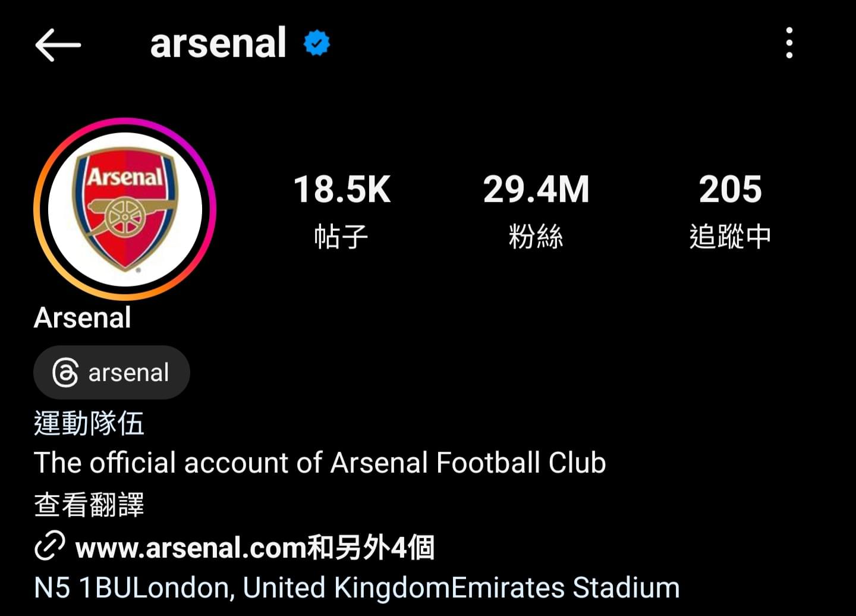856x616 pixels.
Task: Open the Emirates Stadium address location
Action: (357, 587)
